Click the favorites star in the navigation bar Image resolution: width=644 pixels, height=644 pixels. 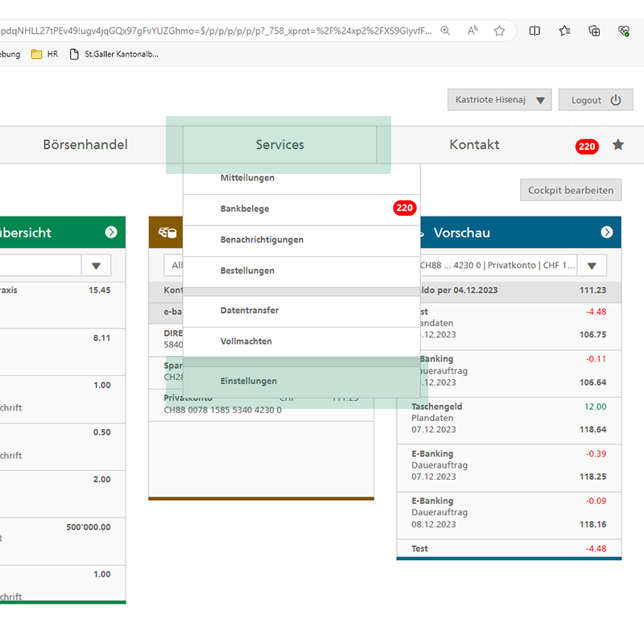point(617,145)
